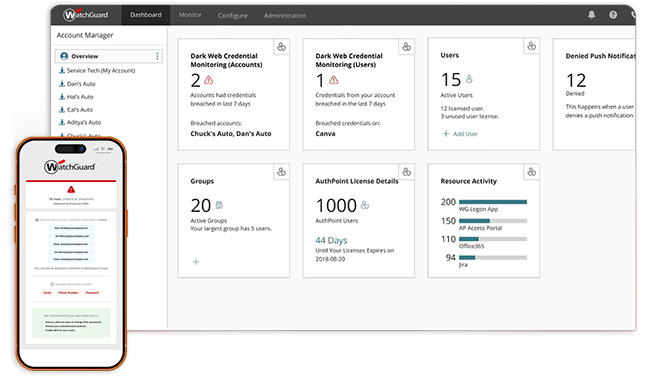Open the Configure tab
650x392 pixels.
tap(233, 15)
